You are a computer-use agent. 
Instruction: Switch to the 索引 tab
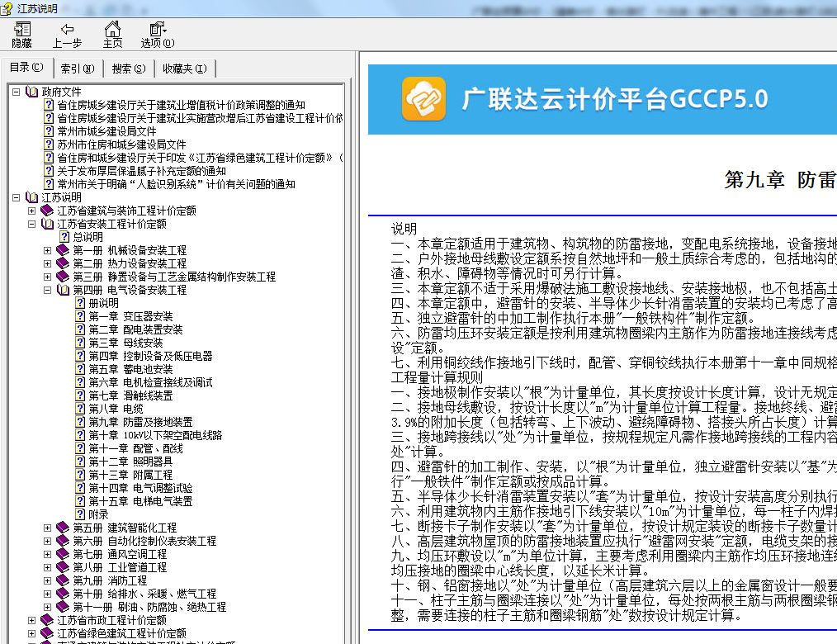[x=78, y=69]
